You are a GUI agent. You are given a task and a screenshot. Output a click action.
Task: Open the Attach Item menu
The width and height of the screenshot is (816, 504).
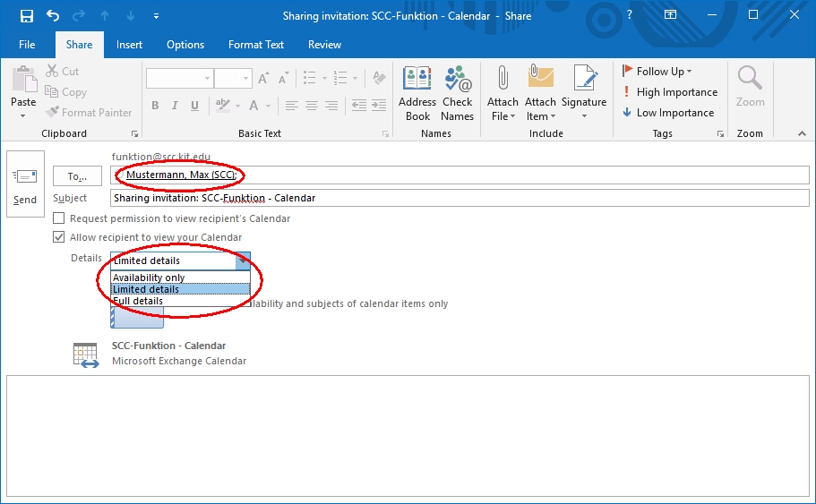540,108
